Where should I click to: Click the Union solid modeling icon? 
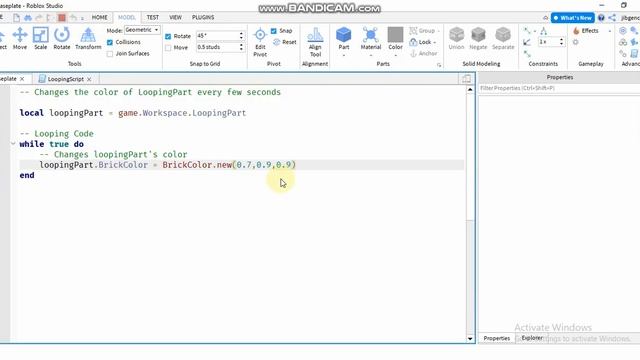456,35
